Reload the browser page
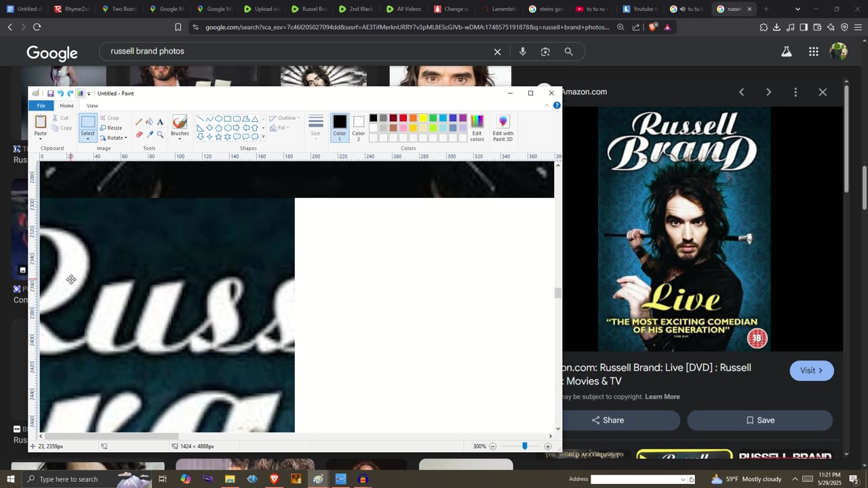Image resolution: width=868 pixels, height=488 pixels. [37, 27]
